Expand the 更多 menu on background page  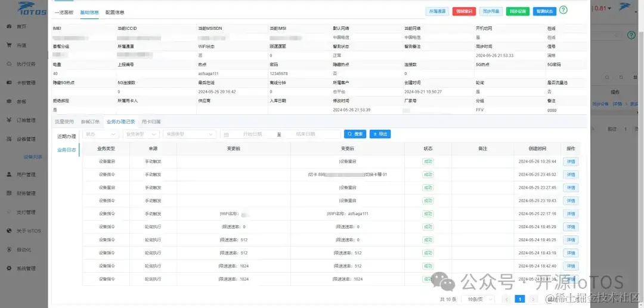coord(634,104)
